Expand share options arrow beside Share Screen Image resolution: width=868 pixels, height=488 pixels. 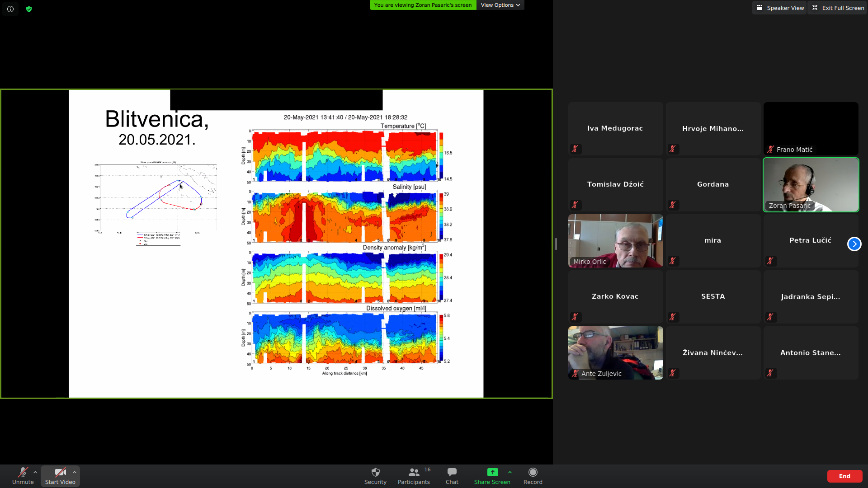point(510,472)
